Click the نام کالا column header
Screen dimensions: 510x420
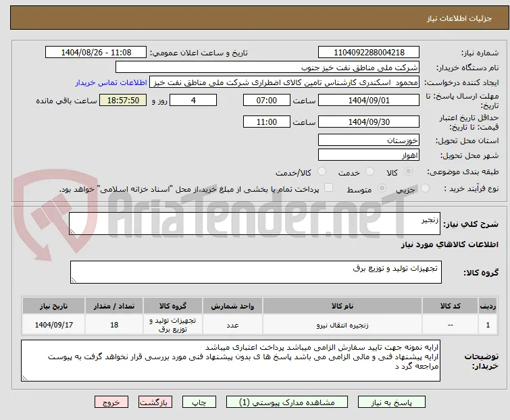pyautogui.click(x=342, y=307)
